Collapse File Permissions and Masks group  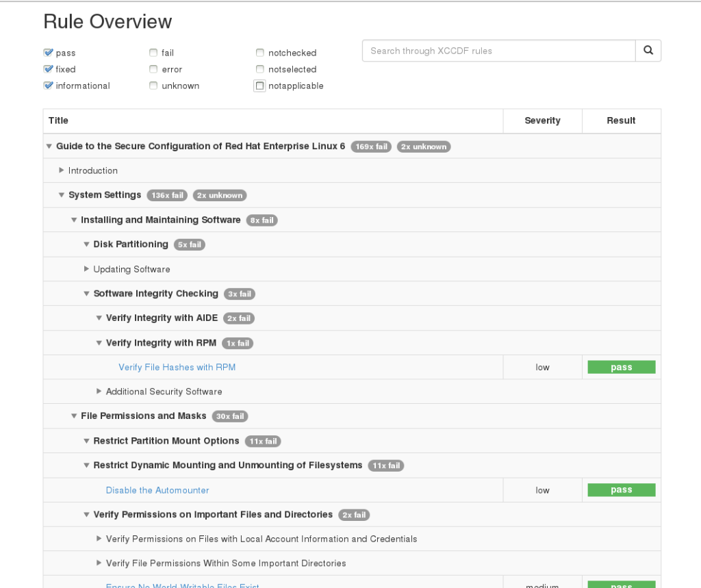pos(74,416)
